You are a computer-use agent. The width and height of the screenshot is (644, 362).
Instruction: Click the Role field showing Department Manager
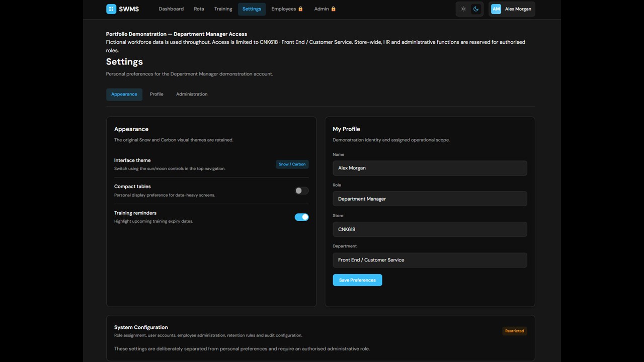(430, 199)
